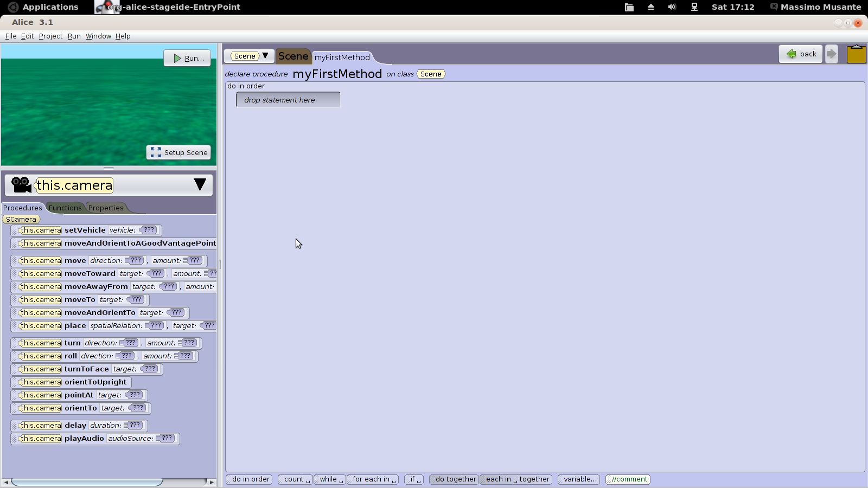Click the if block

414,479
